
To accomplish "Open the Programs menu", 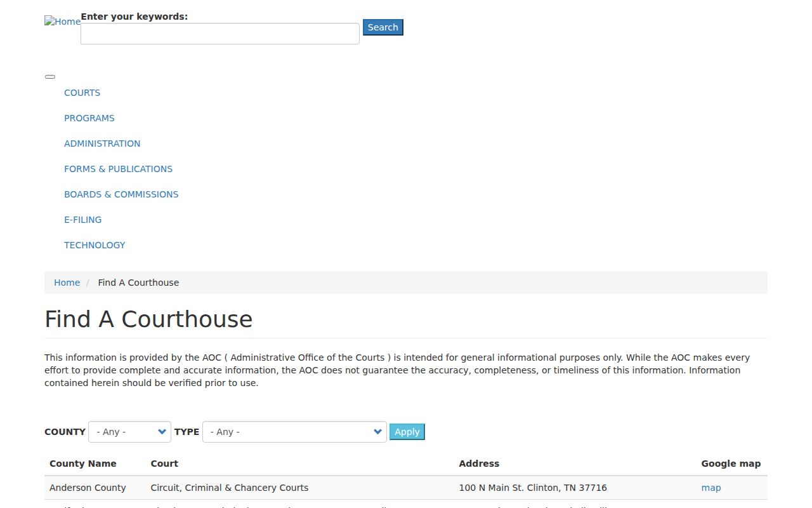I will coord(89,118).
